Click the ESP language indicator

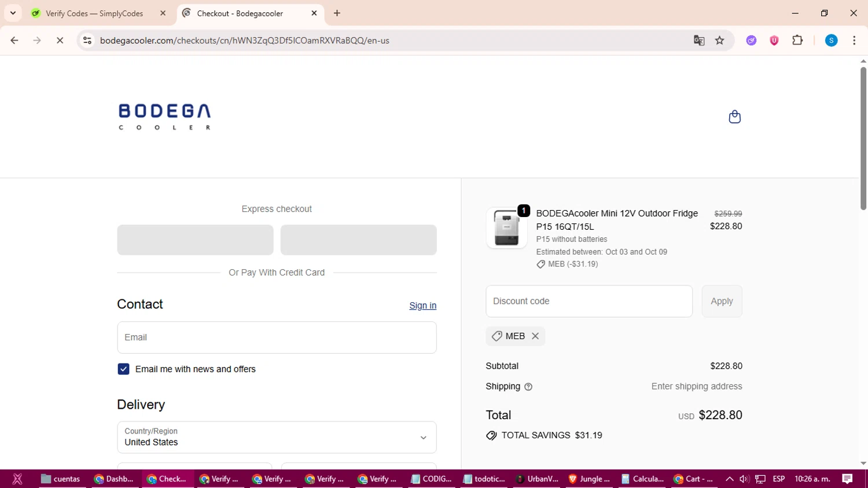coord(779,479)
